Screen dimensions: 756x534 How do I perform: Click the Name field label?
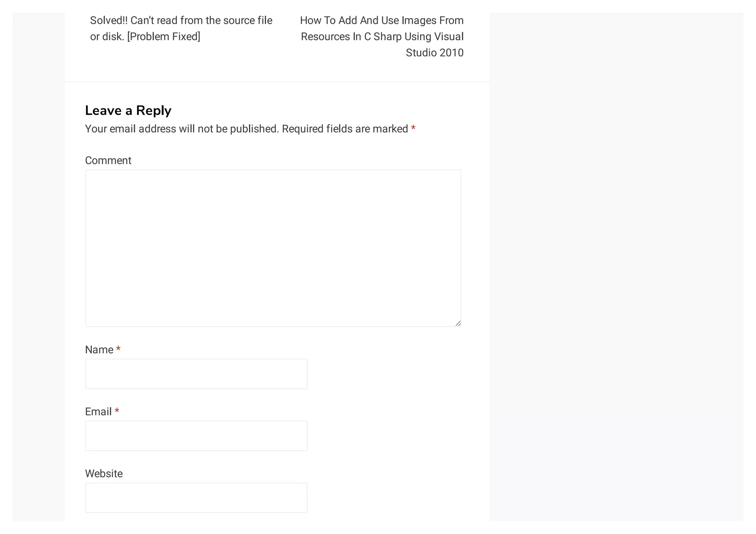pyautogui.click(x=99, y=350)
